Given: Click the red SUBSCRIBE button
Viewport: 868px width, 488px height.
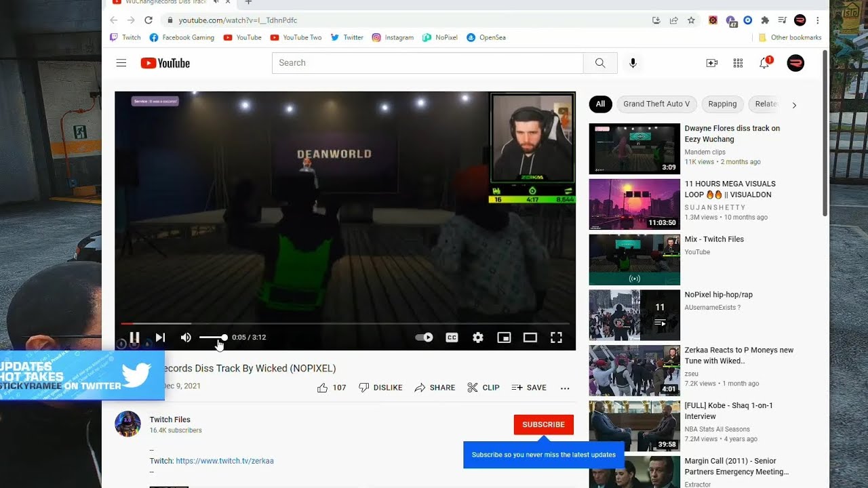Looking at the screenshot, I should (543, 424).
